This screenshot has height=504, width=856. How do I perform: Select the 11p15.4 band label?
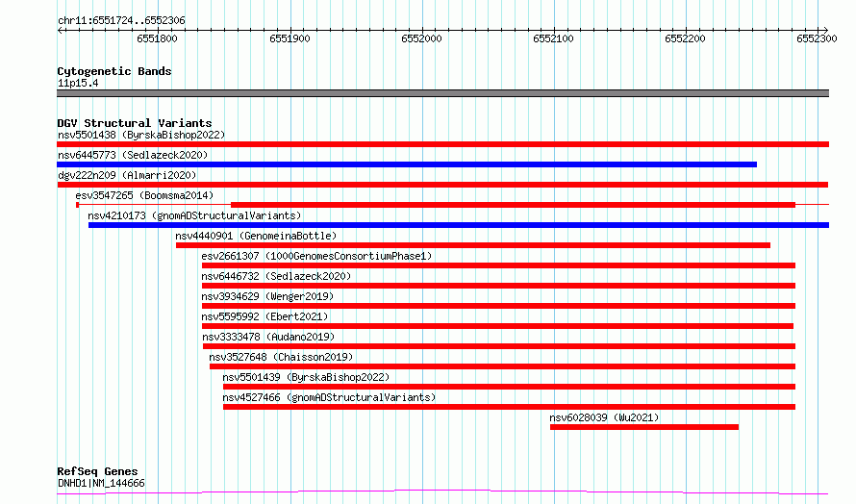[x=78, y=84]
